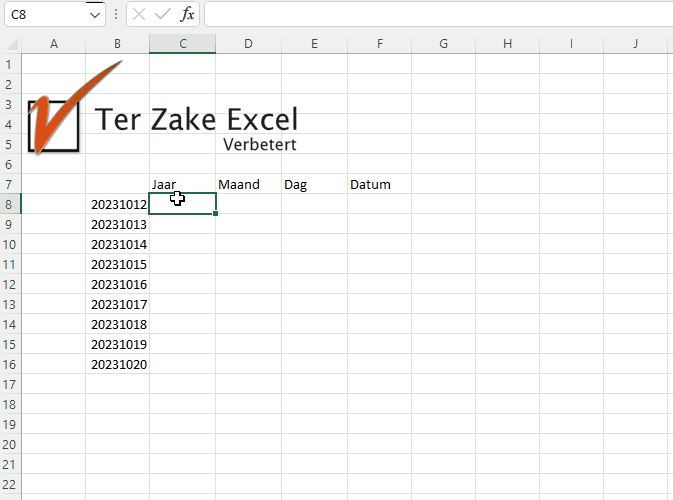Select cell containing 20231013
The image size is (673, 500).
pyautogui.click(x=117, y=224)
